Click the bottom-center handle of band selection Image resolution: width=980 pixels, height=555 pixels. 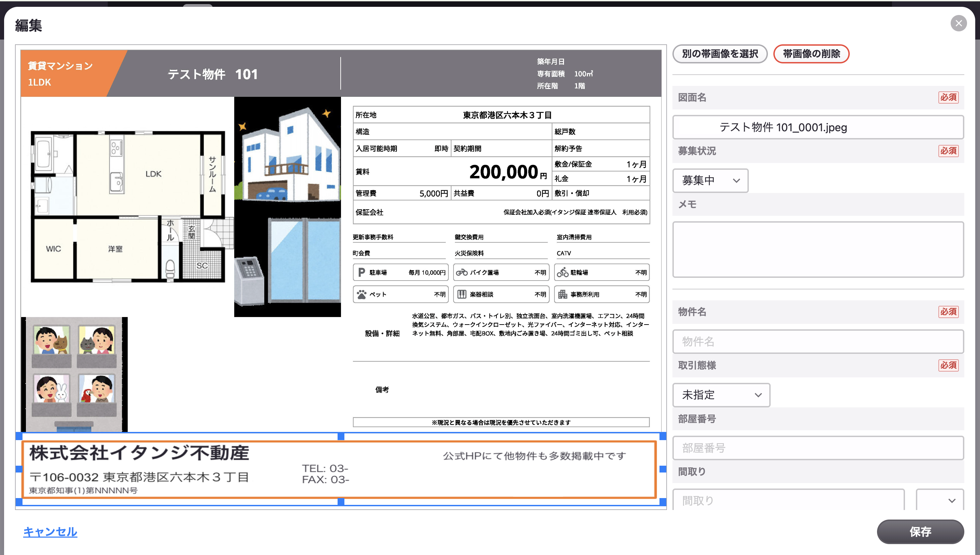point(341,501)
